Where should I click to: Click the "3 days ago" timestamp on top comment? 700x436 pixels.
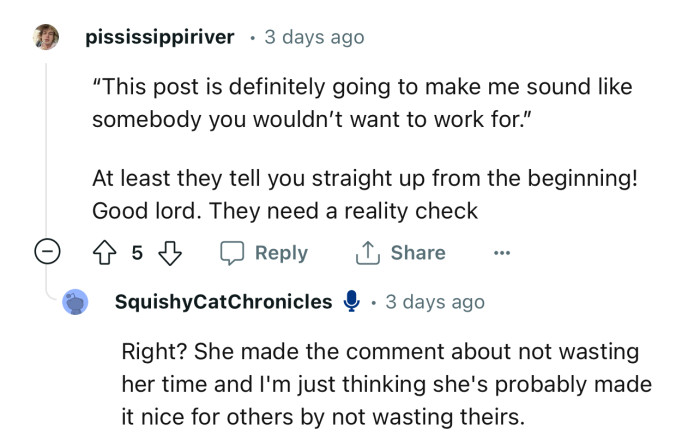[313, 38]
